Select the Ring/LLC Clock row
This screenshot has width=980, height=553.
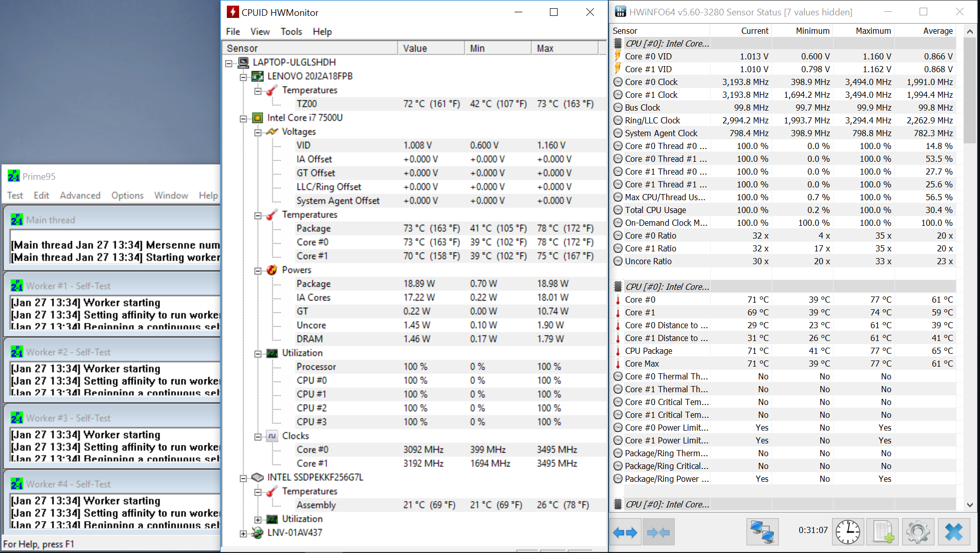[784, 120]
